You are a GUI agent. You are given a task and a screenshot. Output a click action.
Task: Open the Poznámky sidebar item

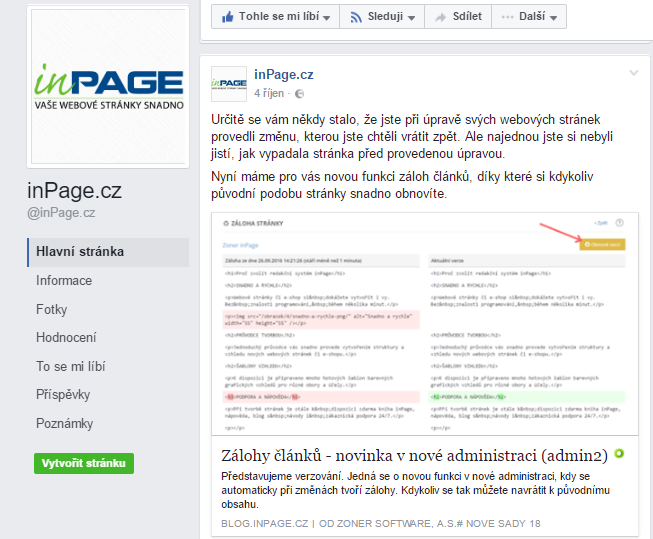click(x=64, y=424)
